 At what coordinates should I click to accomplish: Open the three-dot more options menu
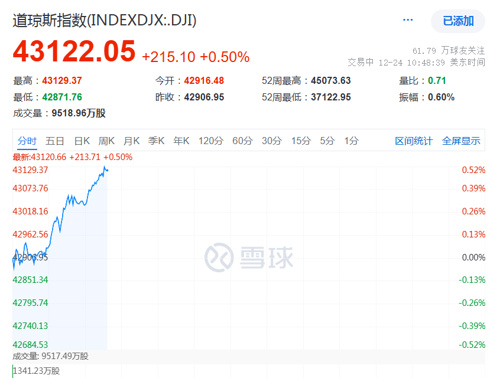[x=408, y=20]
